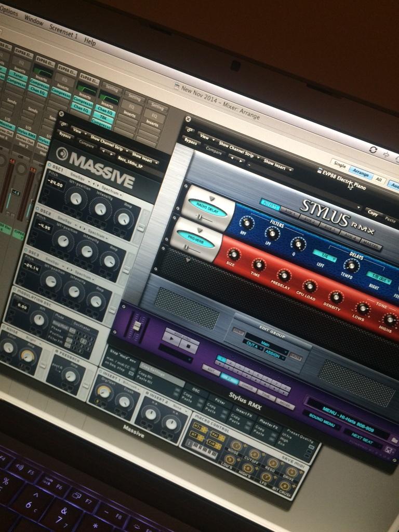Screen dimensions: 399x532
Task: Click Compare button in Massive window
Action: 86,144
